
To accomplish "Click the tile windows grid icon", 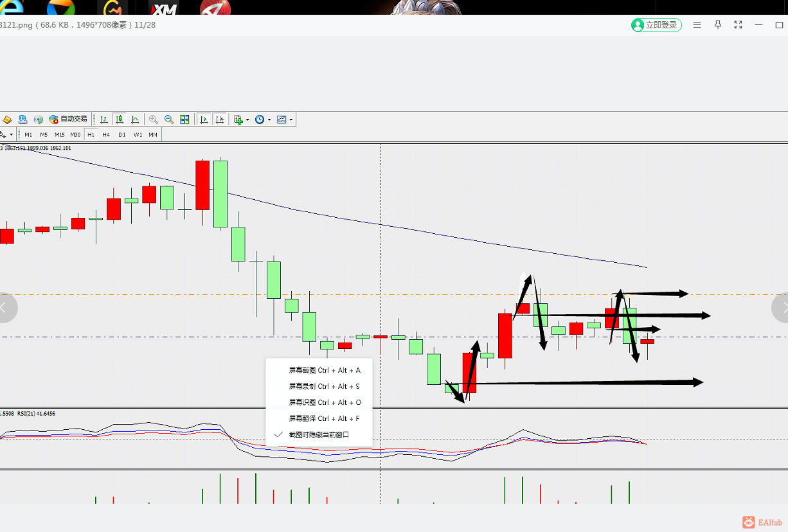I will [x=184, y=120].
